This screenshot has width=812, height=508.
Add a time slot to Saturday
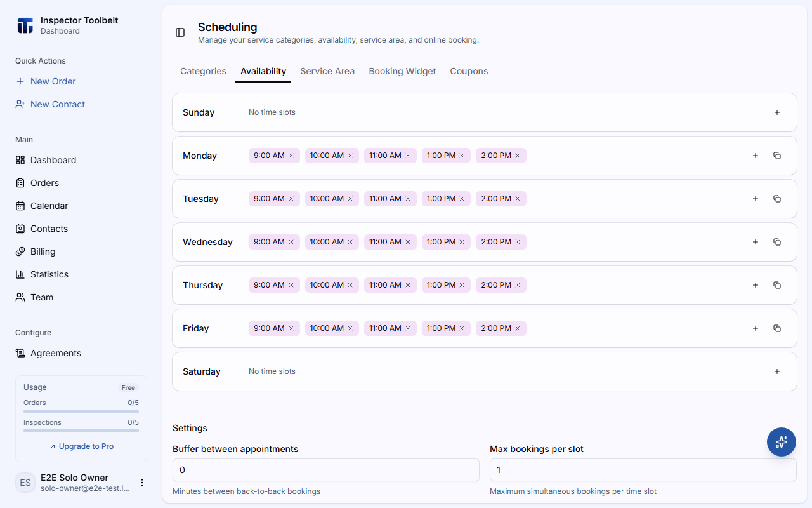pyautogui.click(x=777, y=371)
